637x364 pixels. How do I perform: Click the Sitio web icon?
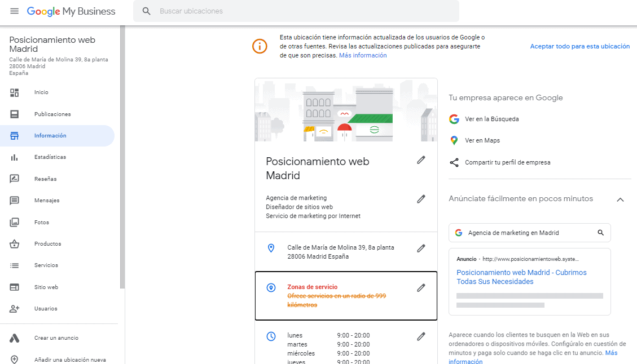click(15, 287)
